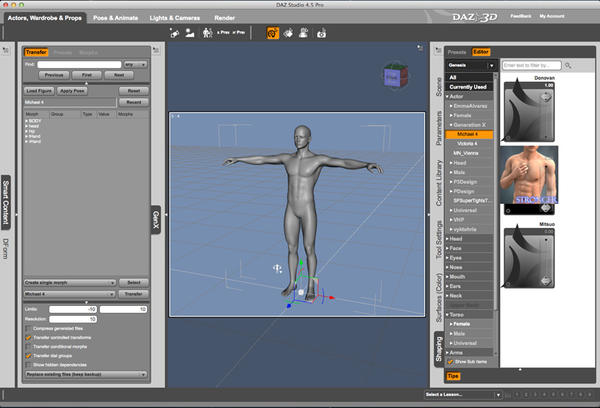Viewport: 600px width, 408px height.
Task: Click the Previous button
Action: coord(54,75)
